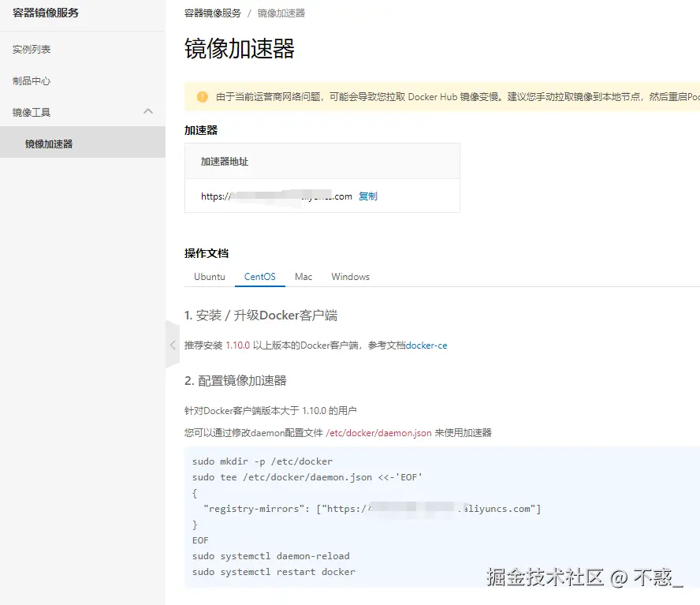Select the CentOS tab
700x605 pixels.
coord(260,277)
